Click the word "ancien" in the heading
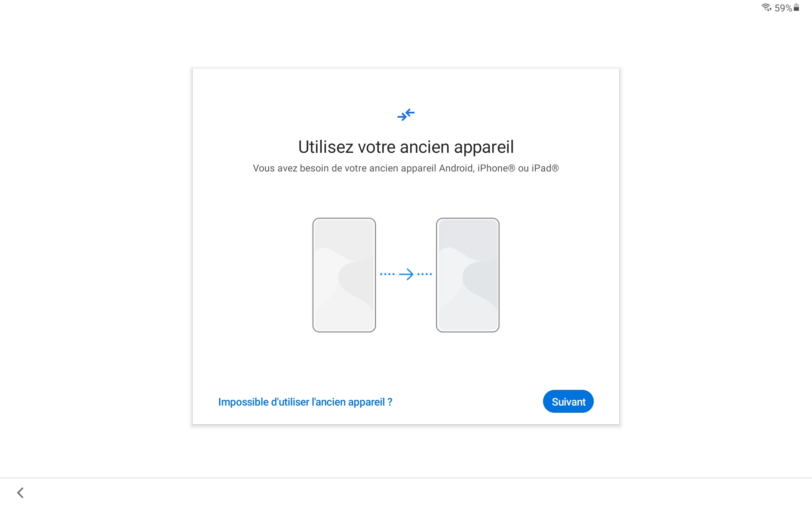 point(425,147)
